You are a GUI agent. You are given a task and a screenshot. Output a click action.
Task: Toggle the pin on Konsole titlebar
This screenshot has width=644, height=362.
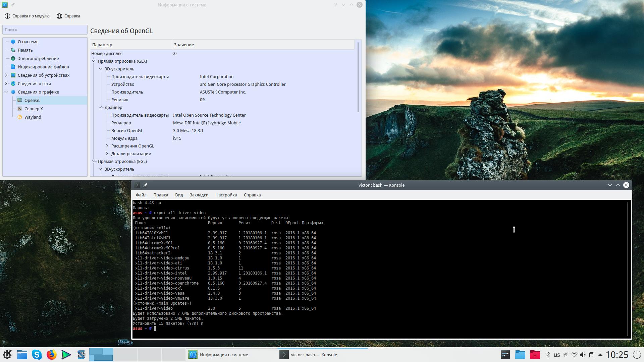pos(145,185)
